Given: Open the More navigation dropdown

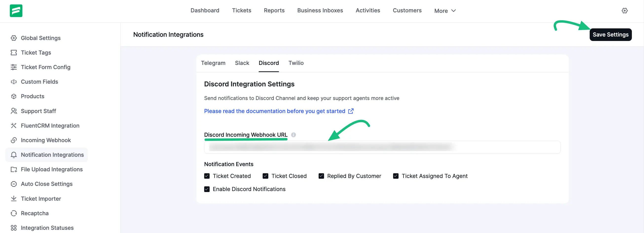Looking at the screenshot, I should tap(445, 11).
